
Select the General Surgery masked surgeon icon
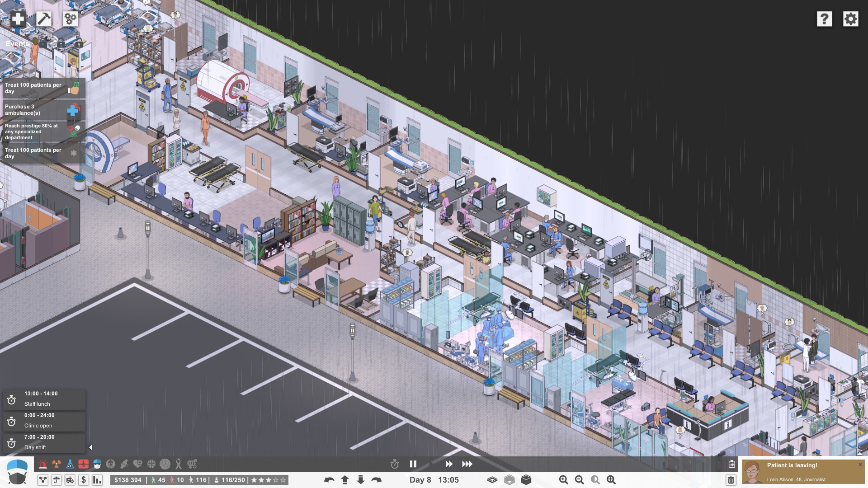click(97, 464)
